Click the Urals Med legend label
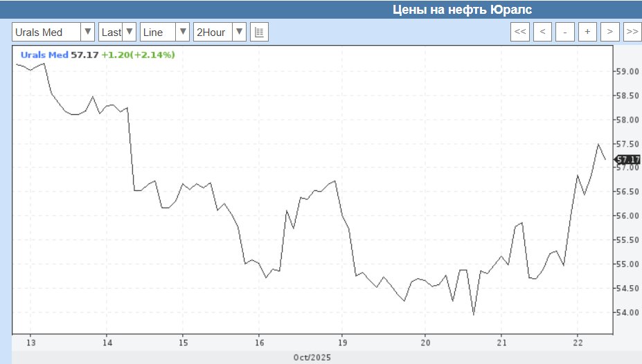The height and width of the screenshot is (364, 642). coord(44,54)
